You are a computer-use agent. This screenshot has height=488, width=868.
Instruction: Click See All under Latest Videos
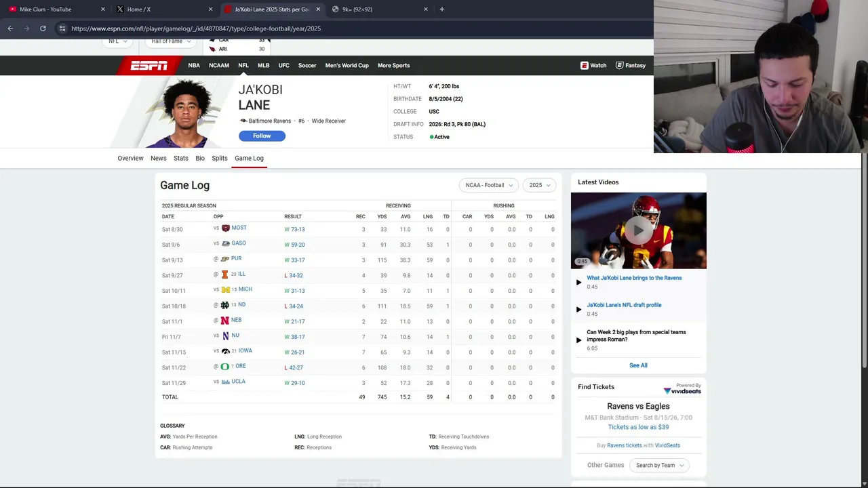pos(638,365)
